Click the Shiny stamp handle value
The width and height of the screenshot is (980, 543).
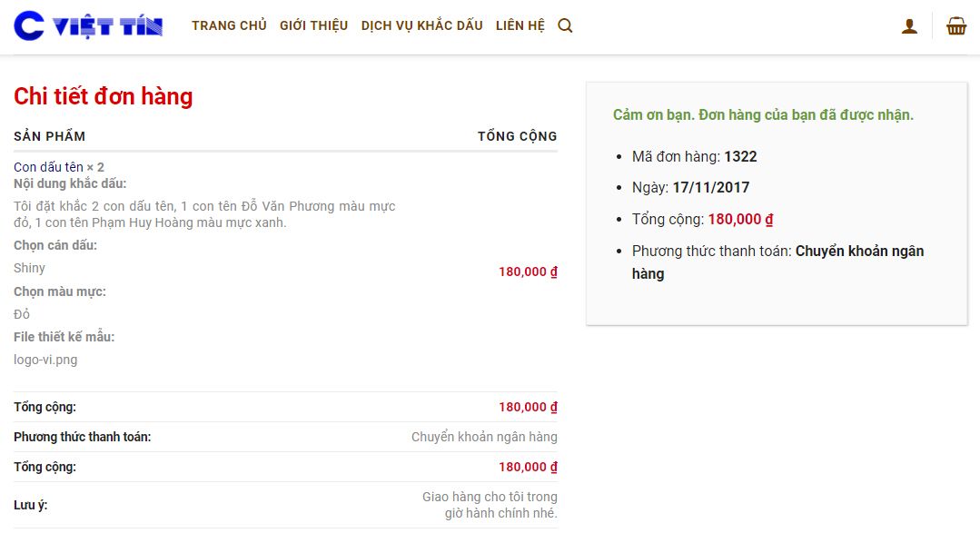(29, 268)
